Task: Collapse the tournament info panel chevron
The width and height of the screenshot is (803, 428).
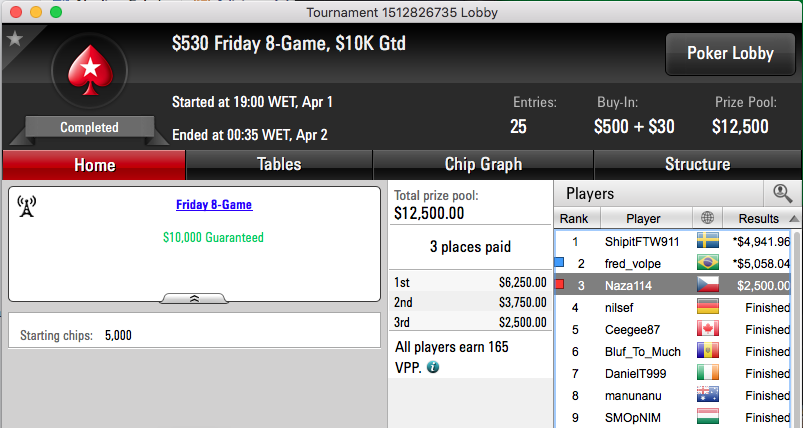Action: [194, 298]
